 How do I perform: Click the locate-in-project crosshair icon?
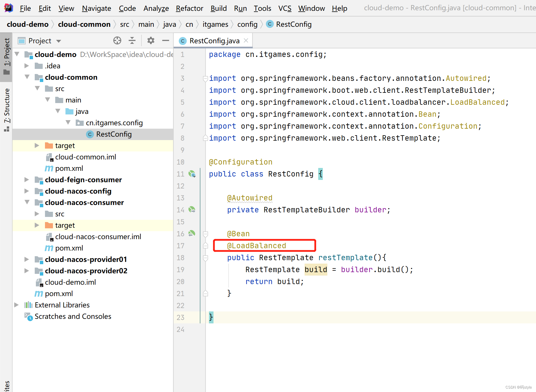click(x=117, y=41)
